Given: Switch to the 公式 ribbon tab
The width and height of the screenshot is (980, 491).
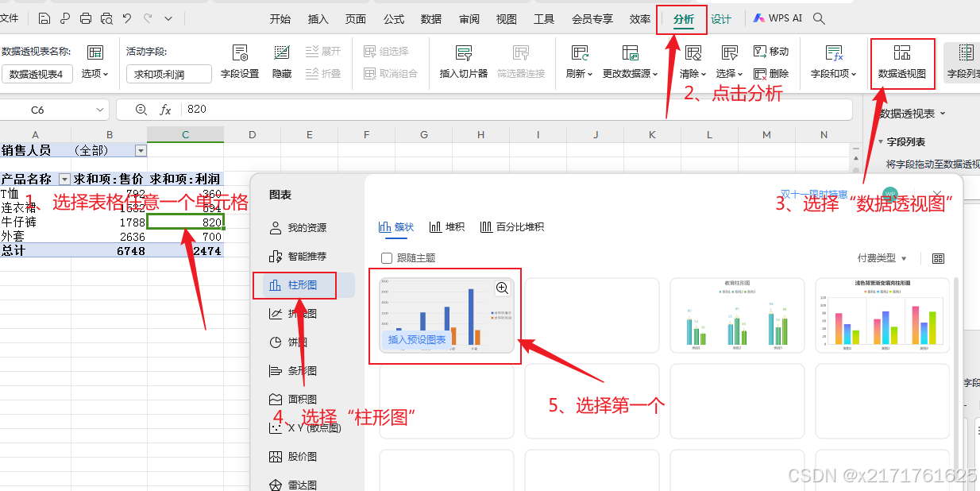Looking at the screenshot, I should [394, 19].
